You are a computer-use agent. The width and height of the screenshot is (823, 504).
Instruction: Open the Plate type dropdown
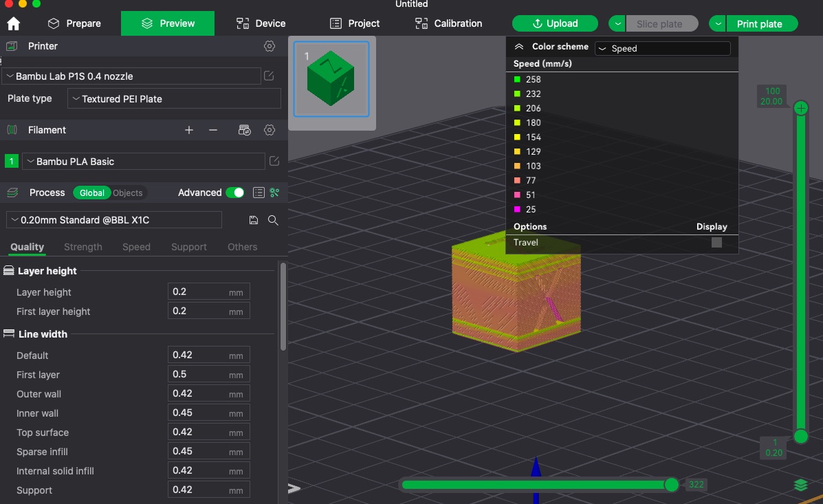[x=174, y=99]
